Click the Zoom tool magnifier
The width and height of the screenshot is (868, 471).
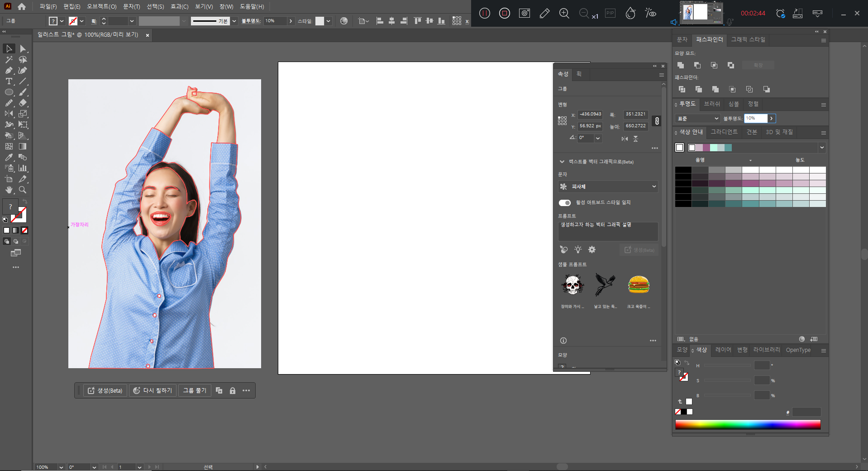[23, 190]
